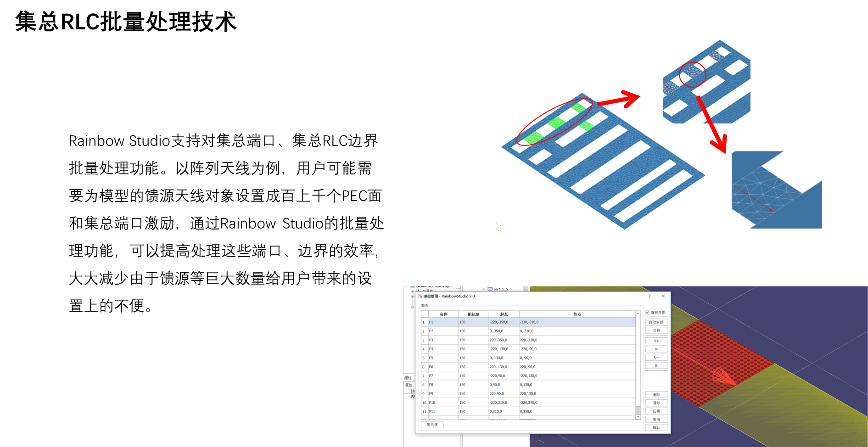The width and height of the screenshot is (868, 447).
Task: Click the 阻抗值 button below the table
Action: click(432, 425)
